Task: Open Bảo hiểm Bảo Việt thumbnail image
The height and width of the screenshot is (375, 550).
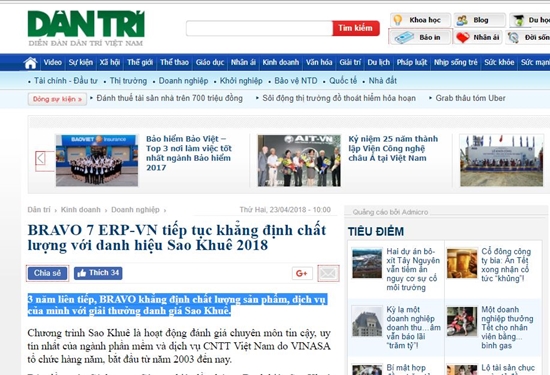Action: 97,160
